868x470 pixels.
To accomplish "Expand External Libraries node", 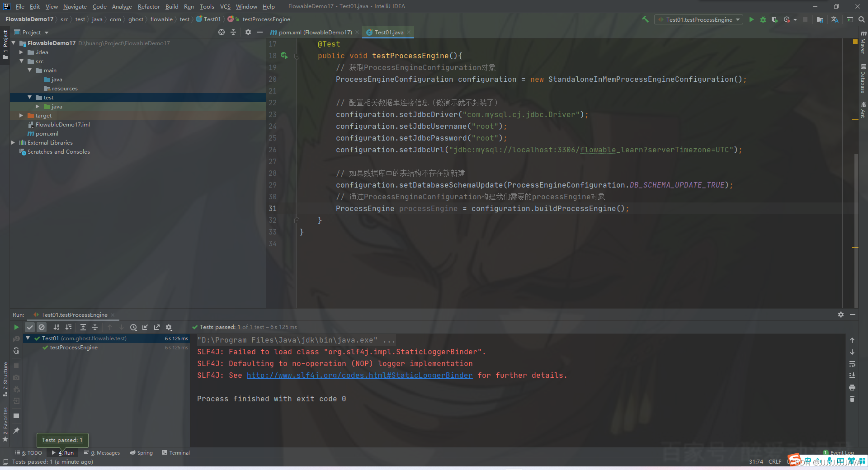I will (x=14, y=142).
